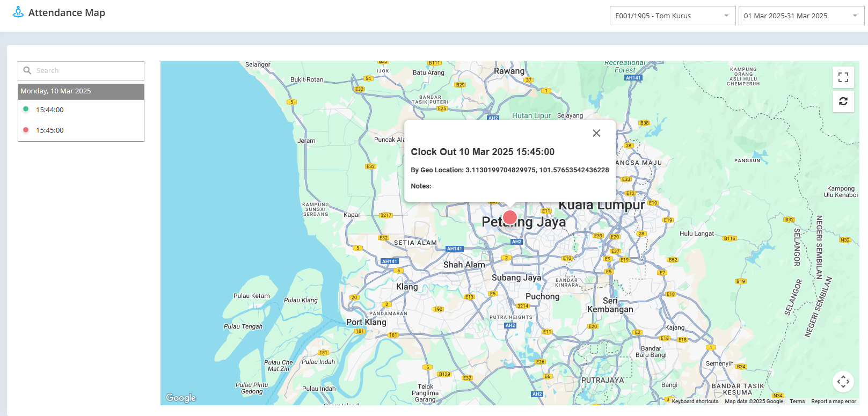This screenshot has height=416, width=868.
Task: Click the red location marker on map
Action: click(510, 217)
